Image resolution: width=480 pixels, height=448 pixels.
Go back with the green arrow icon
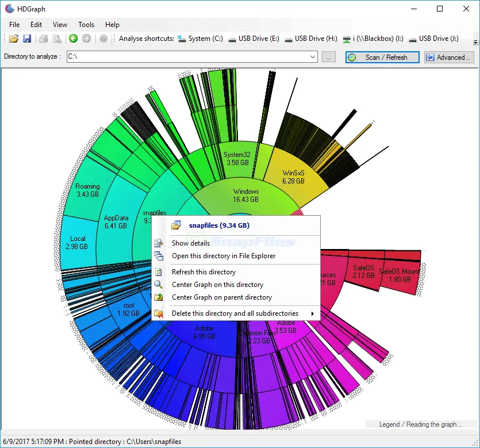(73, 39)
